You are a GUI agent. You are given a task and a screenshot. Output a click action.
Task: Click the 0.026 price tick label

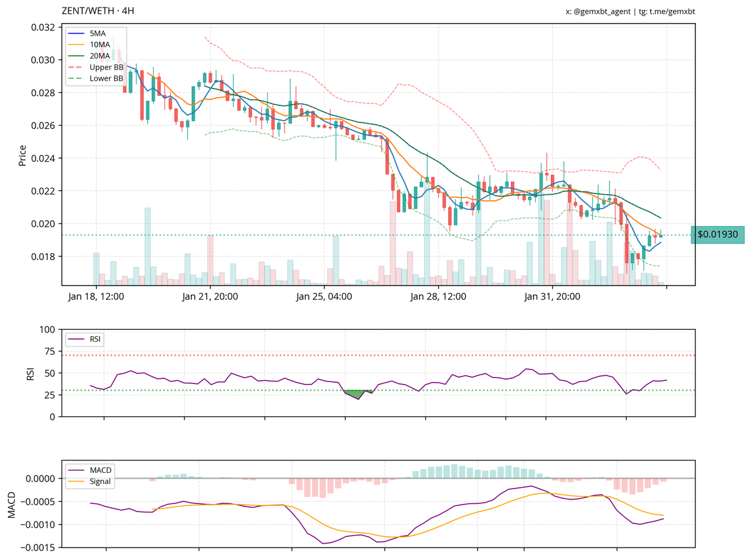coord(43,126)
